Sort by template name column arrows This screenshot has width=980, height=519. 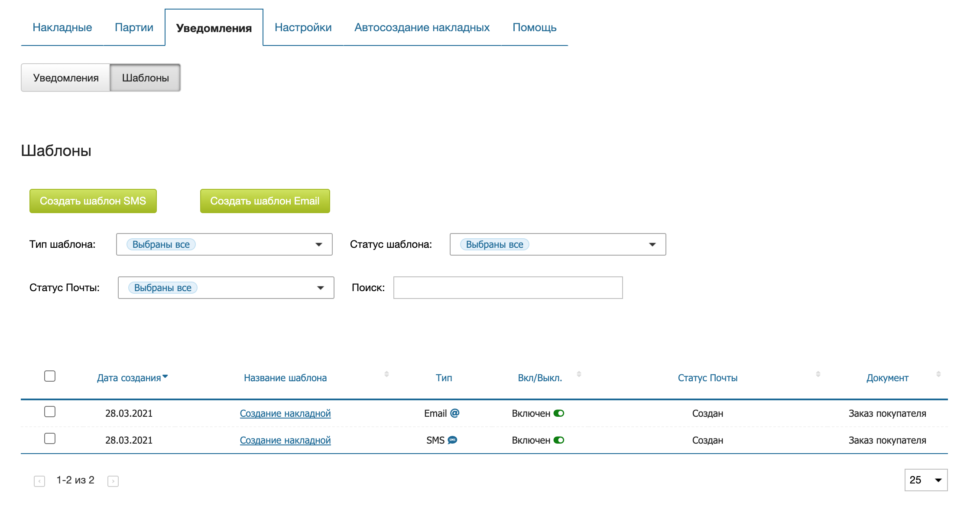pos(386,374)
